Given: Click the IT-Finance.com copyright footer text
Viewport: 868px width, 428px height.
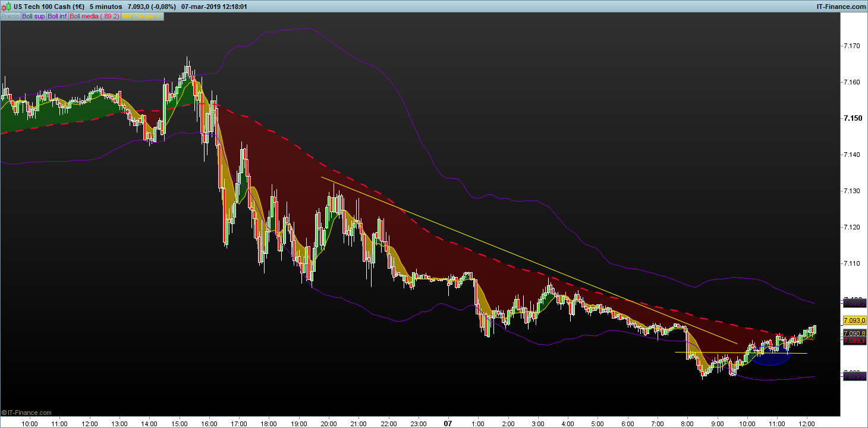Looking at the screenshot, I should (x=27, y=413).
